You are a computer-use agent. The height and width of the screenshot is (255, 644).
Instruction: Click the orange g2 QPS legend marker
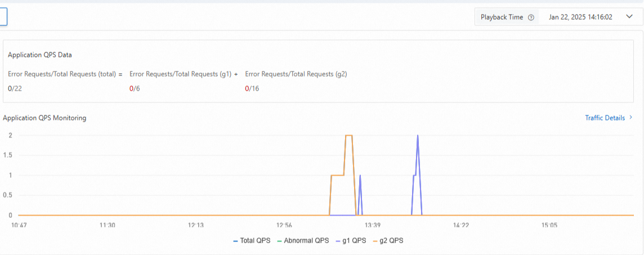[x=375, y=240]
